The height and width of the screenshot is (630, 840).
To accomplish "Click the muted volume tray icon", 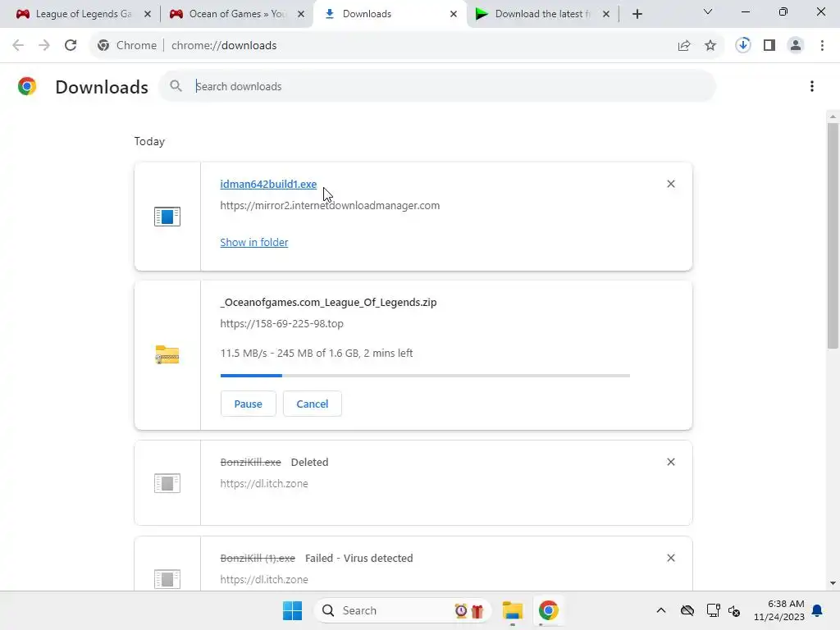I will 734,610.
